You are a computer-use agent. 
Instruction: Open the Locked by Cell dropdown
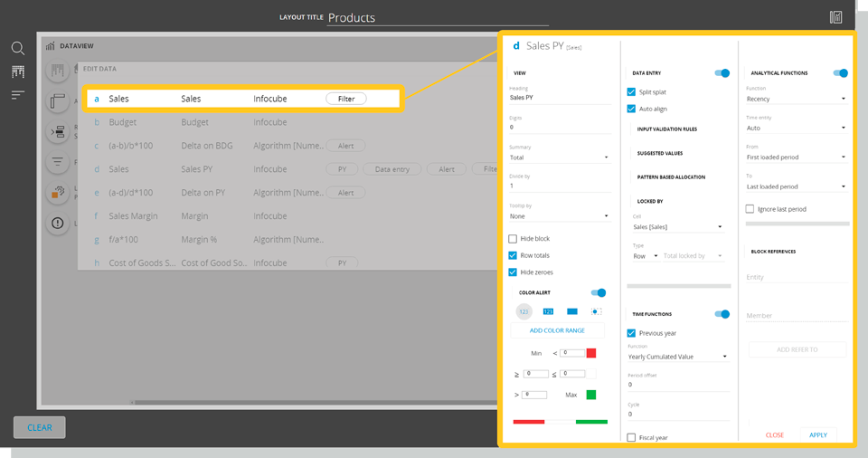678,227
